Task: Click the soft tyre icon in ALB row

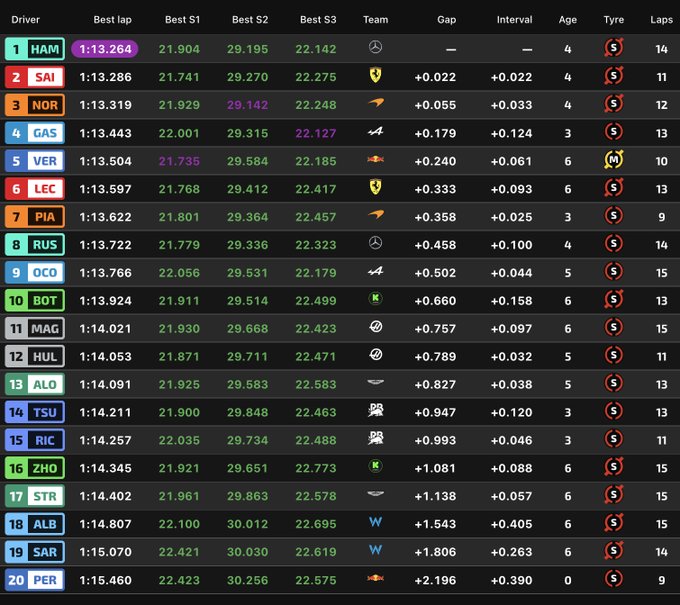Action: pyautogui.click(x=614, y=523)
